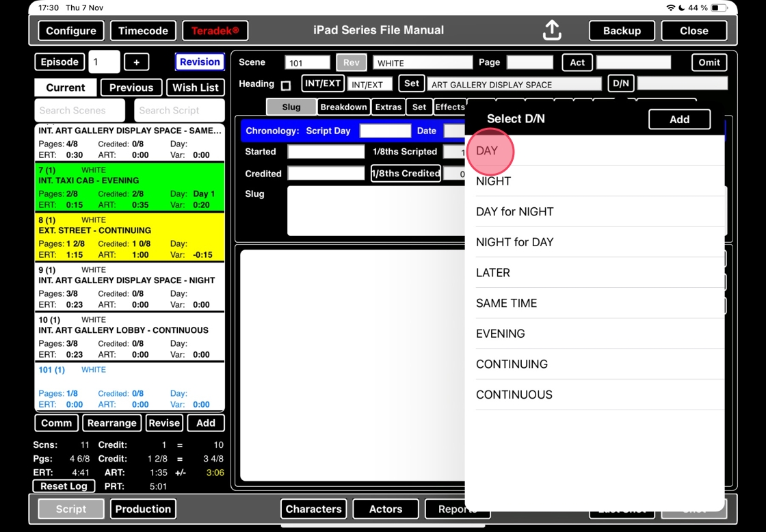Tap Add in Select D/N popup
This screenshot has height=532, width=766.
pyautogui.click(x=680, y=119)
